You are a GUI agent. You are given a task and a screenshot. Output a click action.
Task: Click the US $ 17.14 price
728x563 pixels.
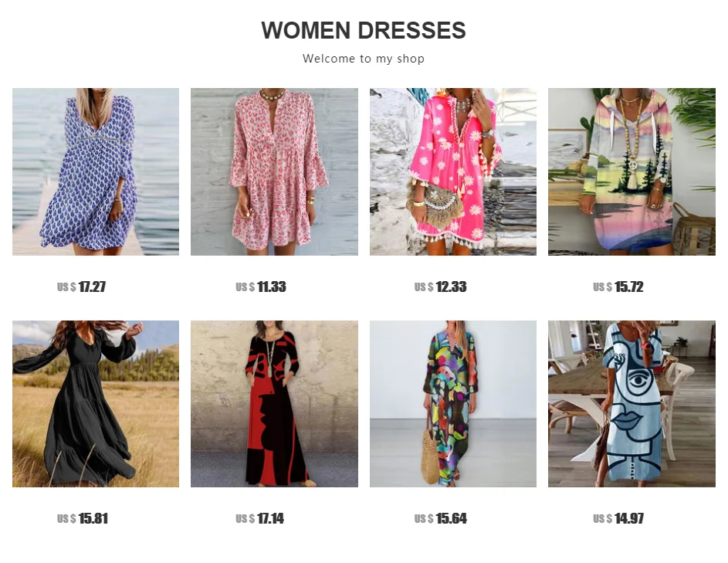(260, 518)
